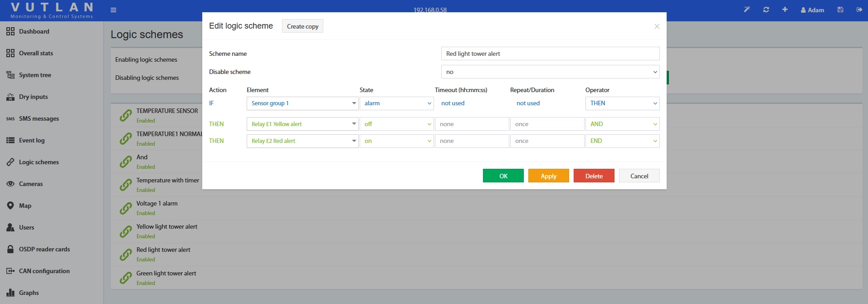Open Dashboard in the sidebar
868x304 pixels.
(34, 31)
